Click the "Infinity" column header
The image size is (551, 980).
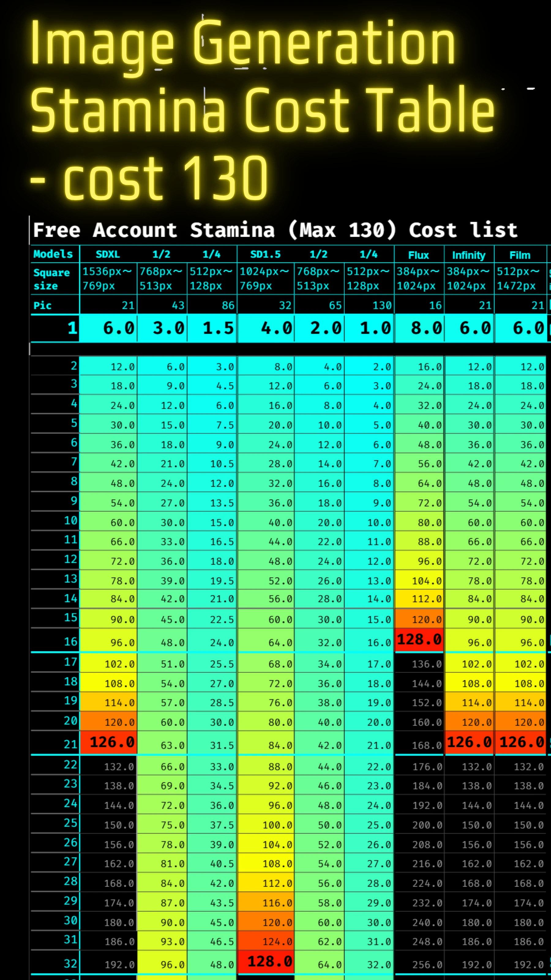coord(468,255)
